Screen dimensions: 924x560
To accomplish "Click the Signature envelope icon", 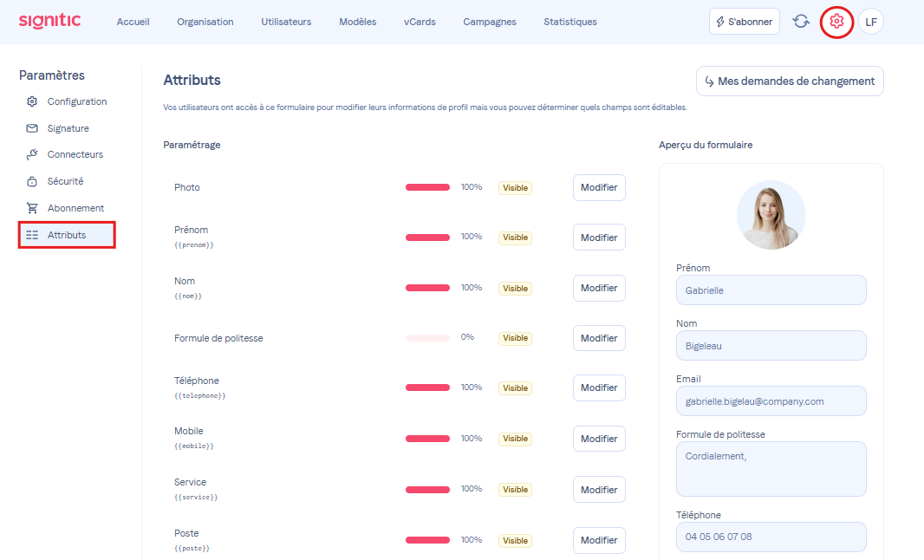I will click(x=32, y=128).
